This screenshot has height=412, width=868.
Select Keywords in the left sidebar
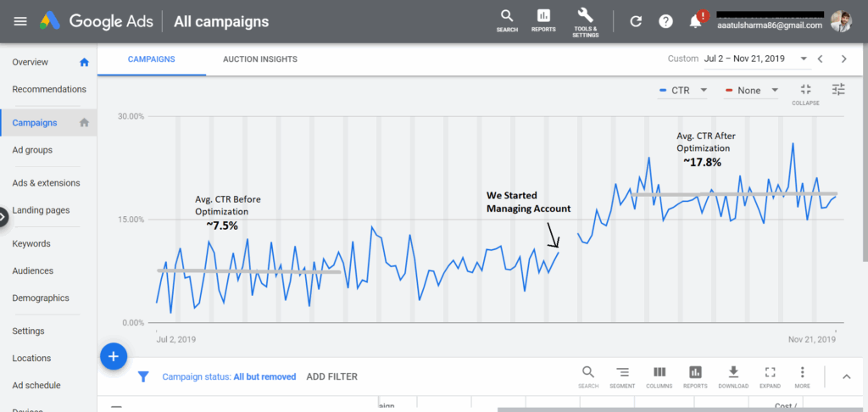[31, 243]
